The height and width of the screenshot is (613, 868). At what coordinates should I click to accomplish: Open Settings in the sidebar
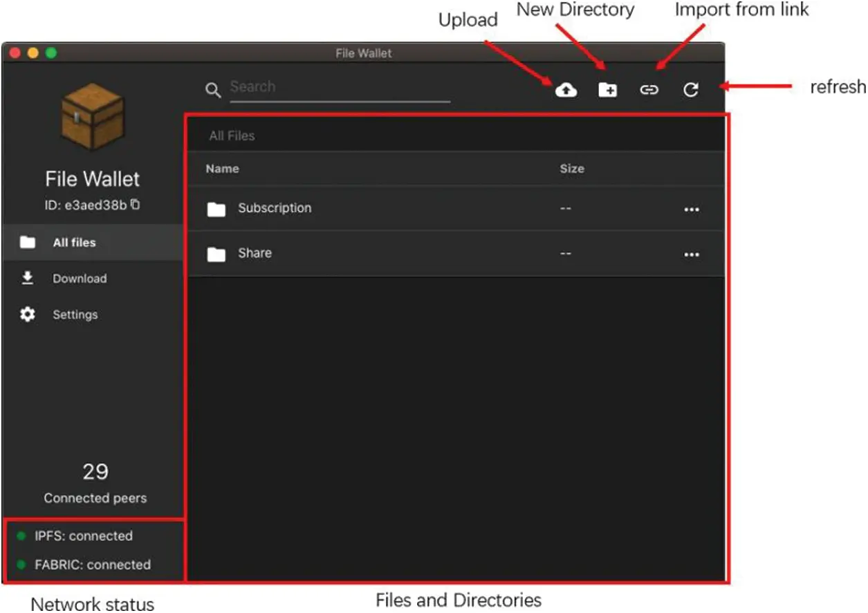pos(93,314)
